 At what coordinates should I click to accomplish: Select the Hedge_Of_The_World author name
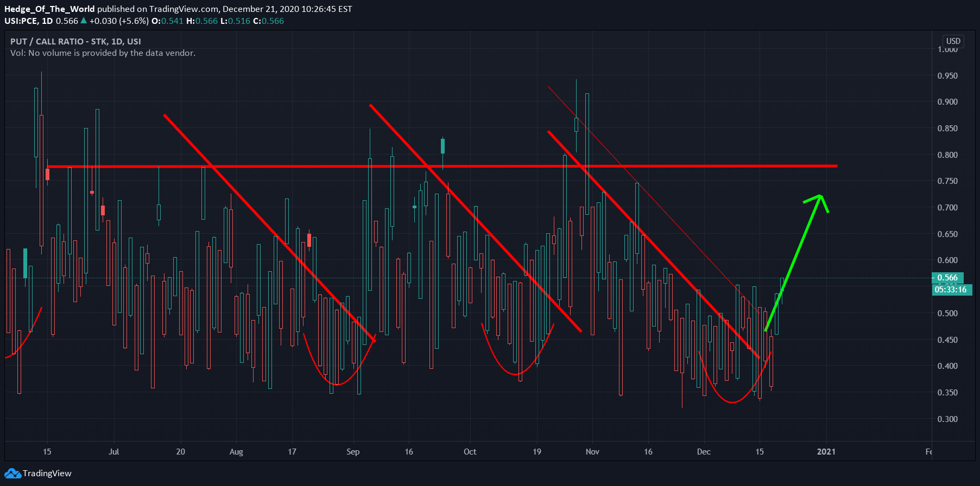pyautogui.click(x=49, y=9)
